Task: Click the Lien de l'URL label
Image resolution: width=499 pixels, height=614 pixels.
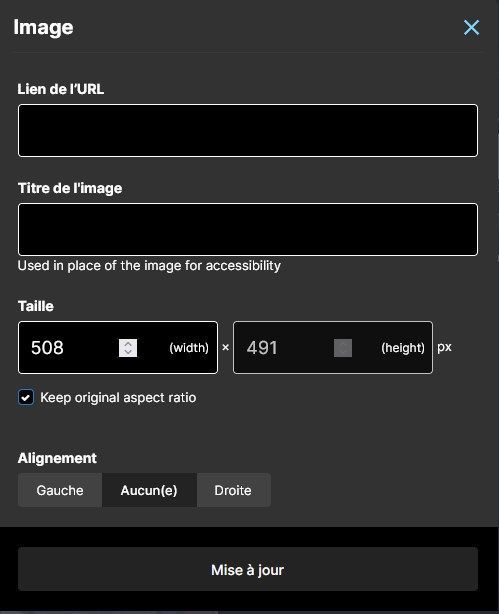Action: coord(61,89)
